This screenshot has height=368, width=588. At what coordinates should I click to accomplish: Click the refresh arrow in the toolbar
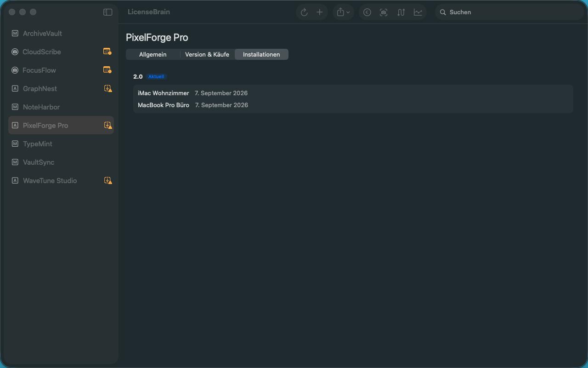point(304,12)
